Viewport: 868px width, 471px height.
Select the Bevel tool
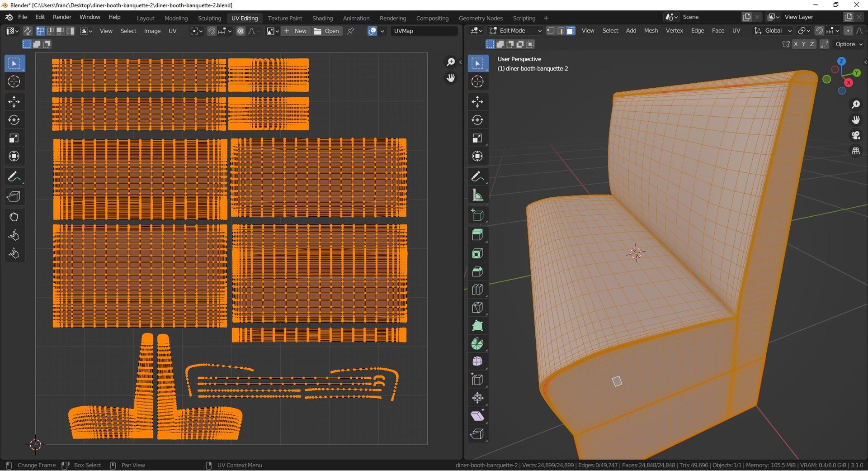tap(477, 271)
